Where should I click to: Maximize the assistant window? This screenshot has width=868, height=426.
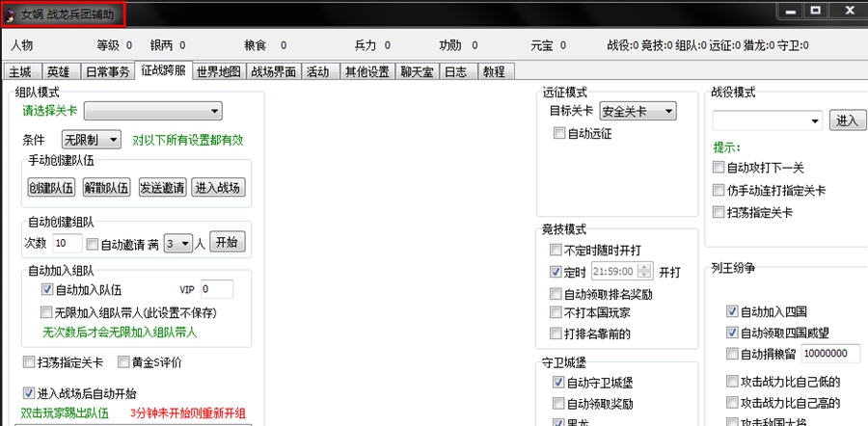point(816,10)
